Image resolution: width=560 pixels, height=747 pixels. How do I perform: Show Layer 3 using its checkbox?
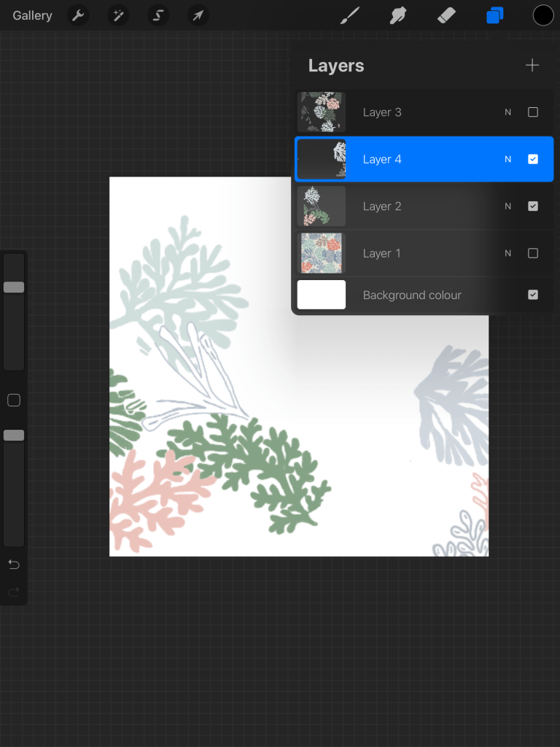[533, 112]
